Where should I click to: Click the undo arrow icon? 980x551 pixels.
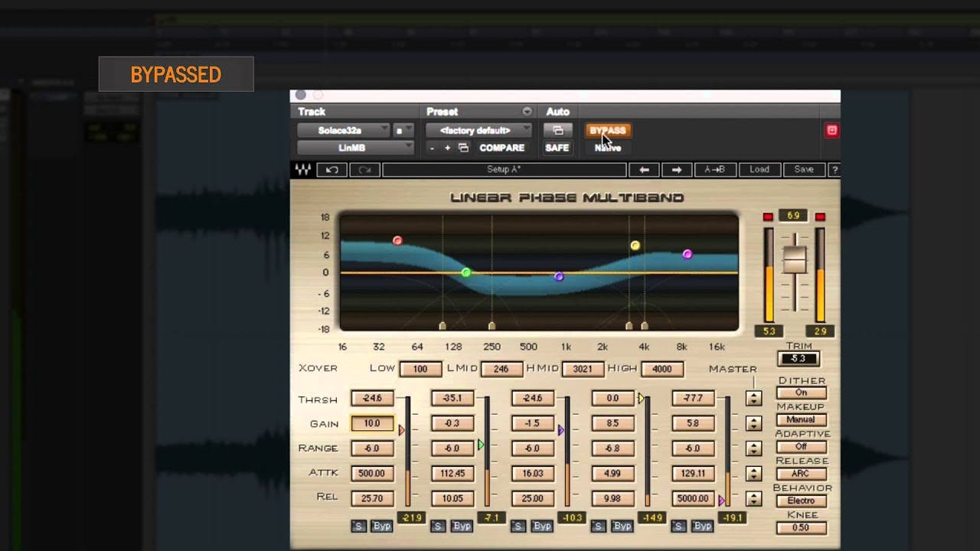click(x=330, y=169)
